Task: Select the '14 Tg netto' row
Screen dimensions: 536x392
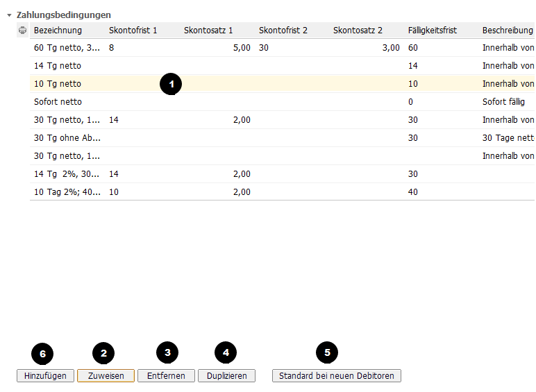Action: click(x=283, y=66)
